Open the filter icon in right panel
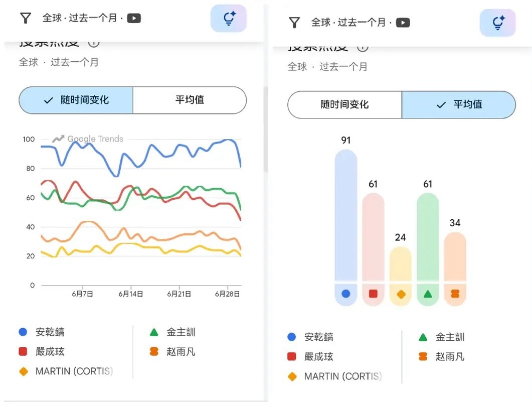The image size is (532, 406). [294, 23]
